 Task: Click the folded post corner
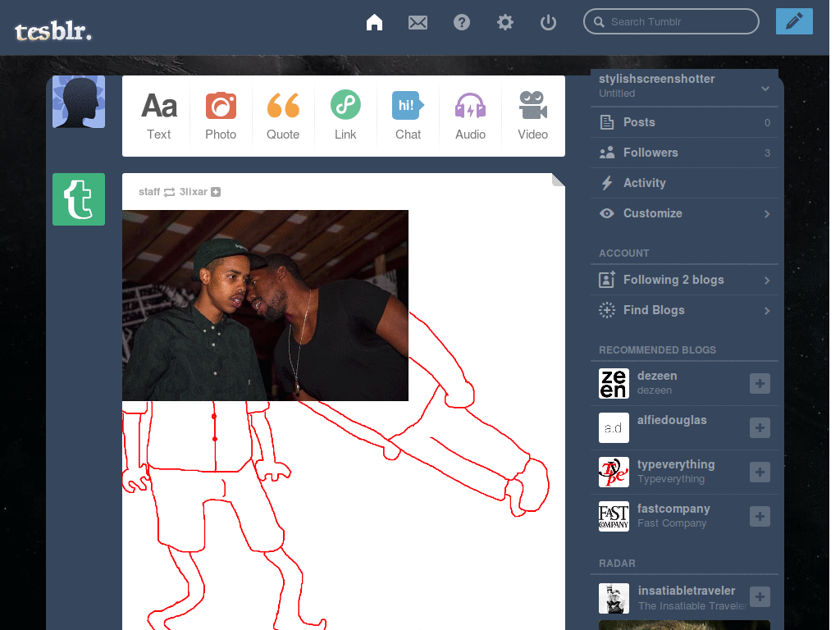[x=558, y=180]
